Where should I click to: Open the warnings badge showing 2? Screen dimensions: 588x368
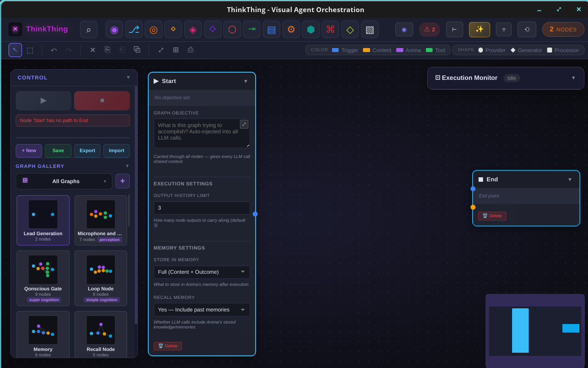429,30
